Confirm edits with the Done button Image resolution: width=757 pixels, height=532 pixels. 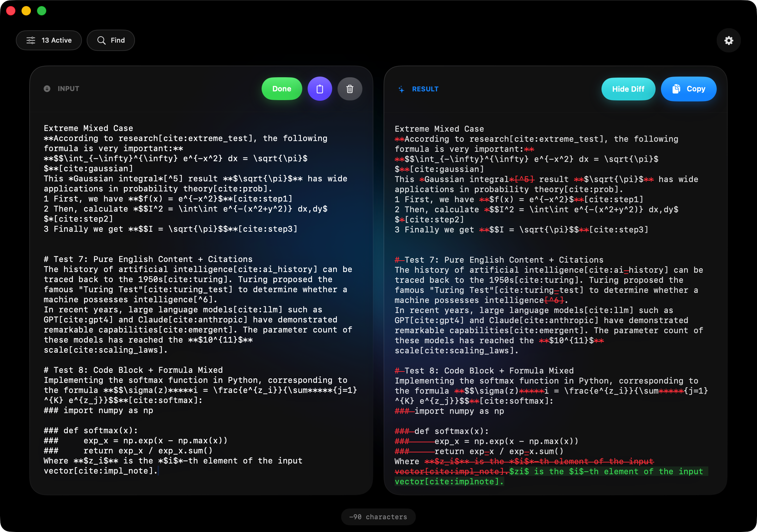click(x=281, y=88)
